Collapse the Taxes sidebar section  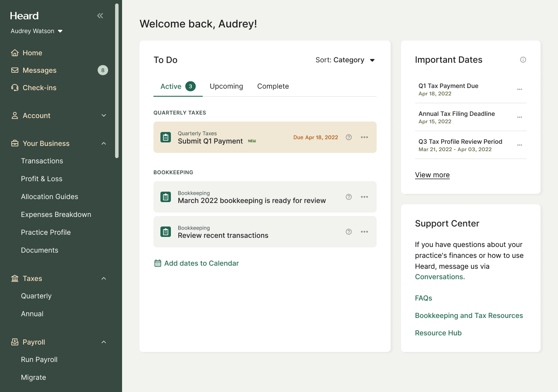coord(104,278)
